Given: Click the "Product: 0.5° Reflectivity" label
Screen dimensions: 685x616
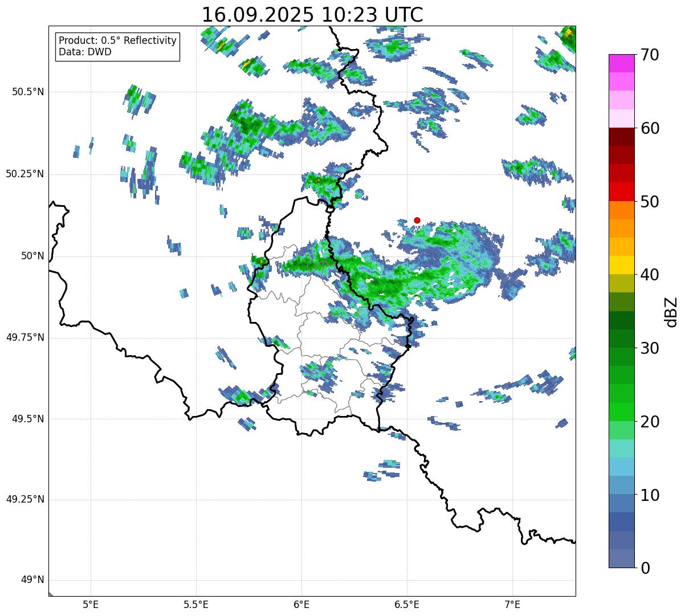Looking at the screenshot, I should click(x=117, y=41).
